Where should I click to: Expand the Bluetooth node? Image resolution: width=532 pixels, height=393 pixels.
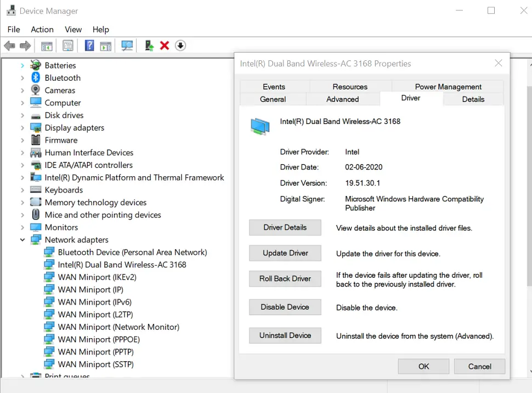[22, 78]
